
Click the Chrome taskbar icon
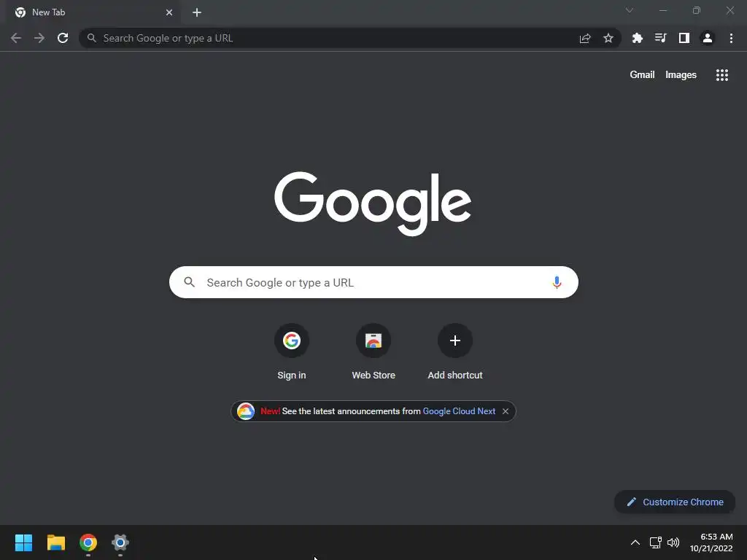[x=88, y=542]
